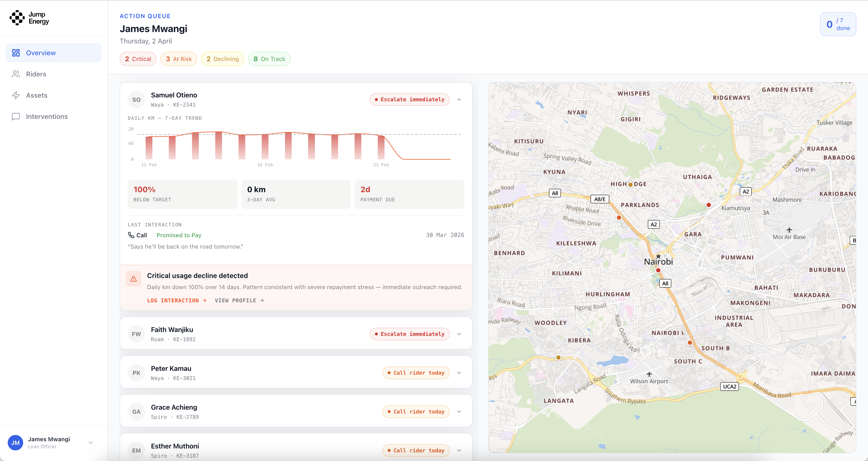This screenshot has width=868, height=461.
Task: Click the warning icon on critical usage alert
Action: (133, 278)
